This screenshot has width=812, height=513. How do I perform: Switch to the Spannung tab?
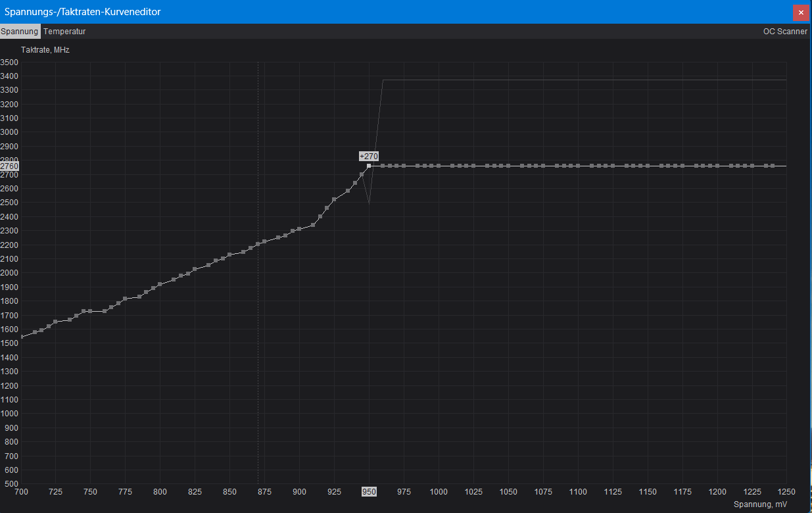pos(20,31)
